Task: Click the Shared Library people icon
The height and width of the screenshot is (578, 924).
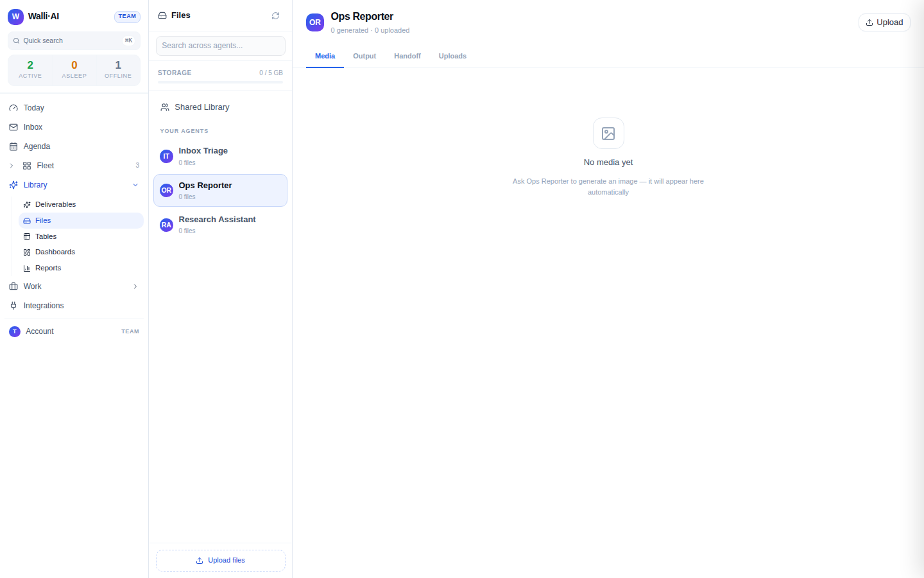Action: (165, 107)
